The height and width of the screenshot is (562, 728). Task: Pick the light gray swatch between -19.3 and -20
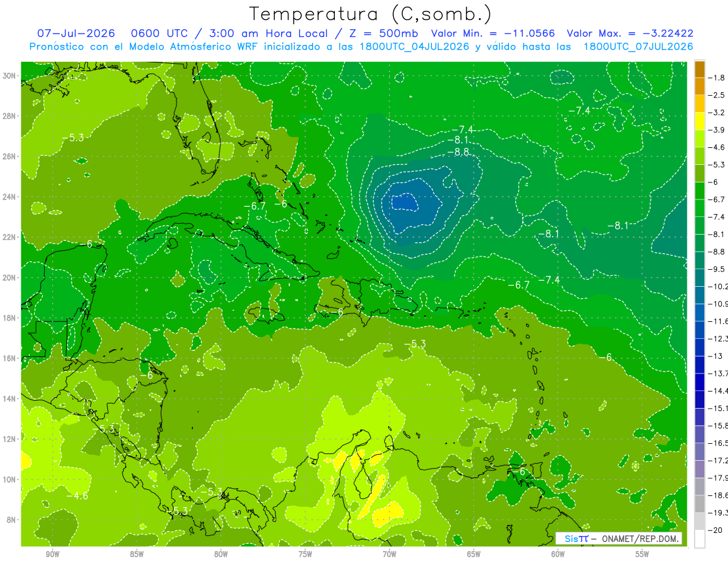[699, 521]
